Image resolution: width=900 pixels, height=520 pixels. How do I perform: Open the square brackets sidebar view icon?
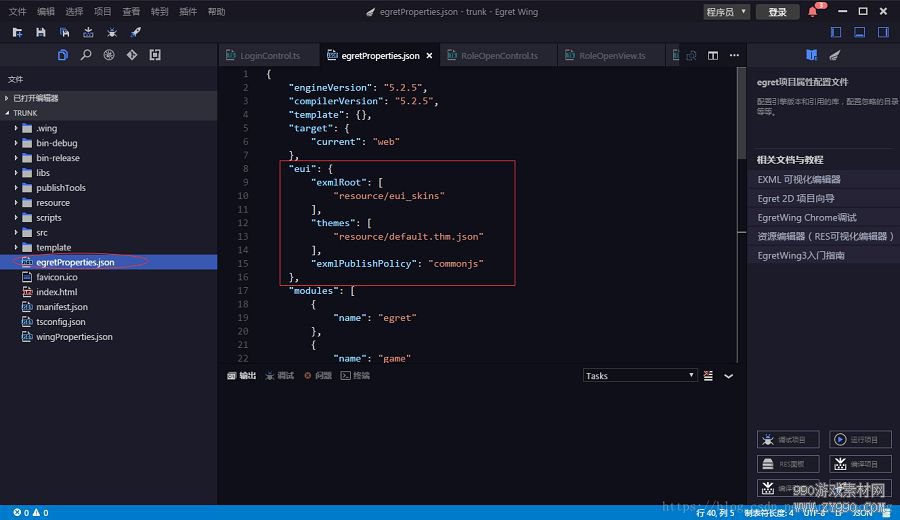pyautogui.click(x=155, y=55)
